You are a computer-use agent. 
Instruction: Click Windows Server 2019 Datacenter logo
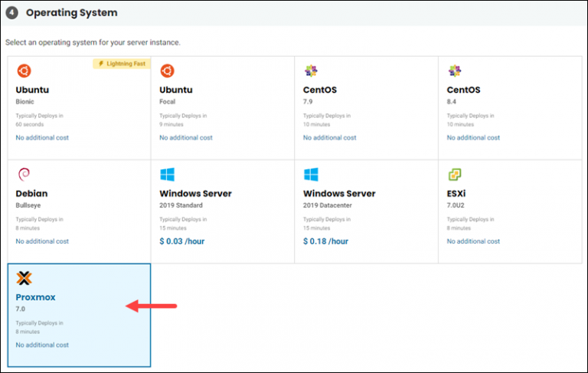click(x=311, y=175)
